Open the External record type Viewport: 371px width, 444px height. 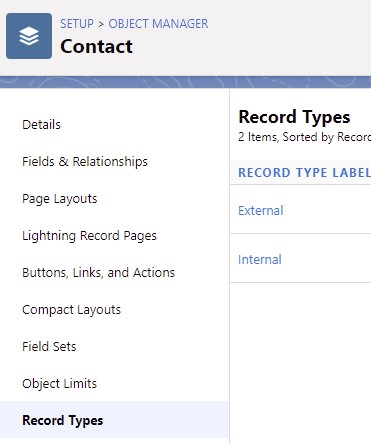pos(261,211)
